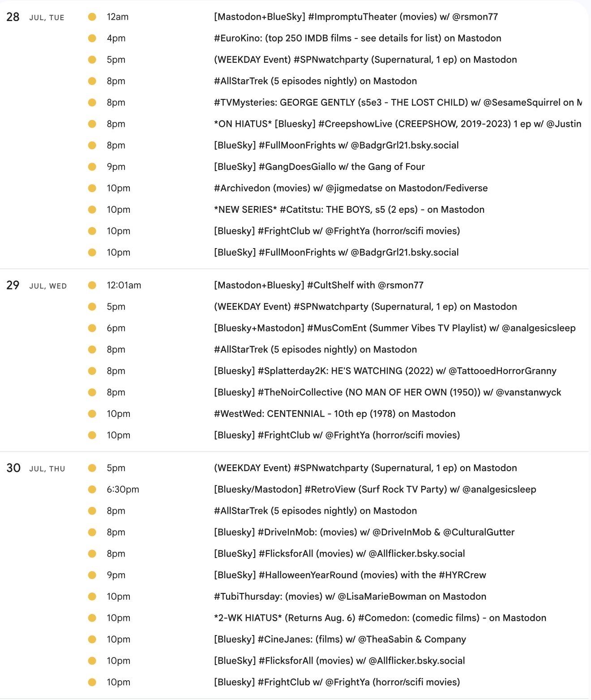This screenshot has height=700, width=591.
Task: Open the #MusComEnt Summer Vibes event
Action: point(395,329)
